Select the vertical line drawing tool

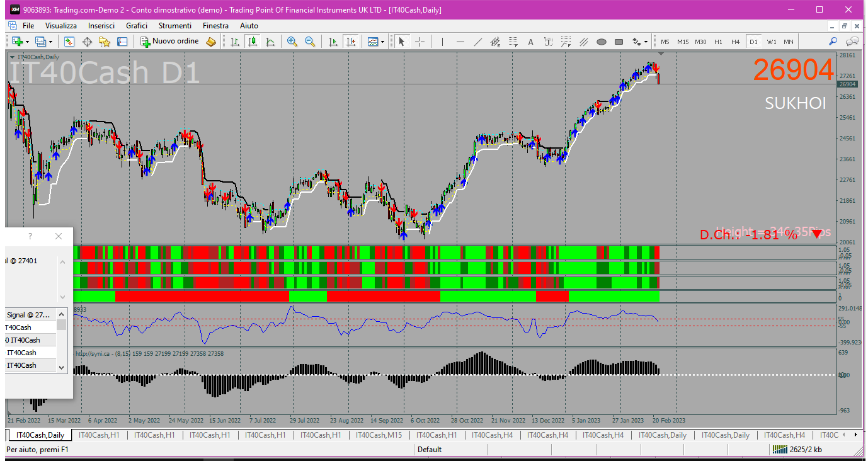(x=443, y=42)
